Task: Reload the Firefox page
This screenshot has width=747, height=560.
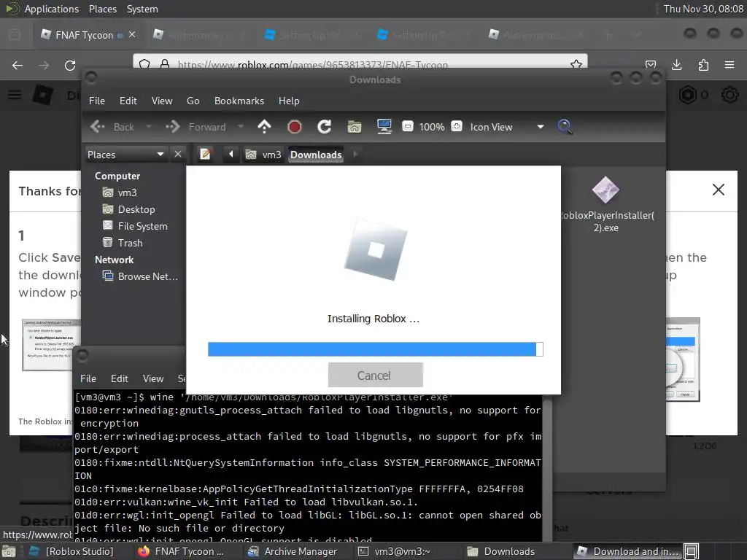Action: pyautogui.click(x=70, y=65)
